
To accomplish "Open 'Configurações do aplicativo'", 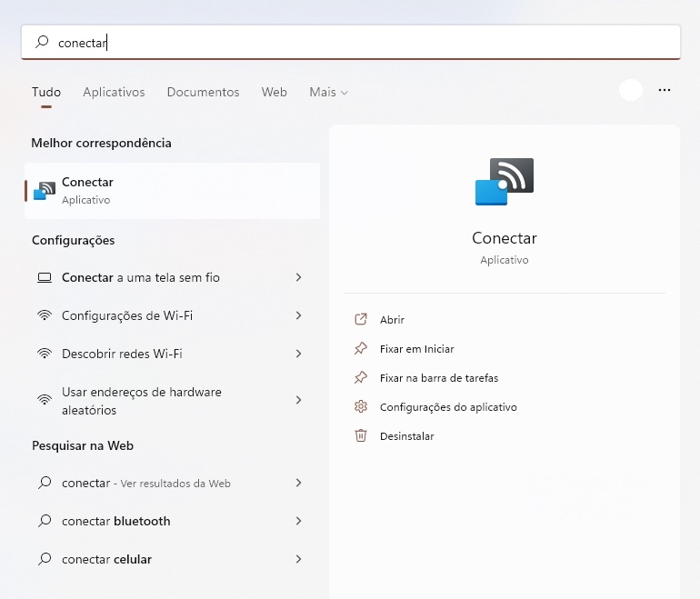I will [x=448, y=407].
